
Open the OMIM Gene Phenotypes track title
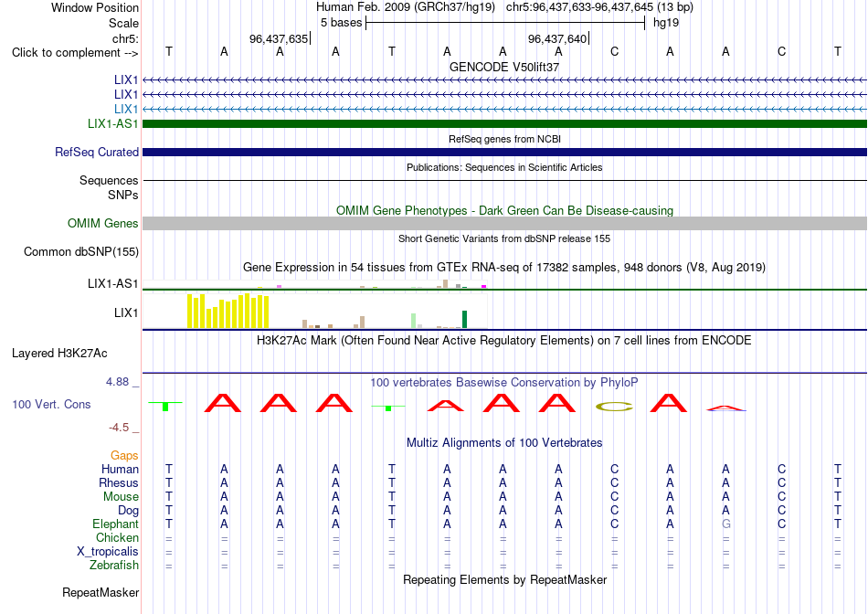(504, 210)
